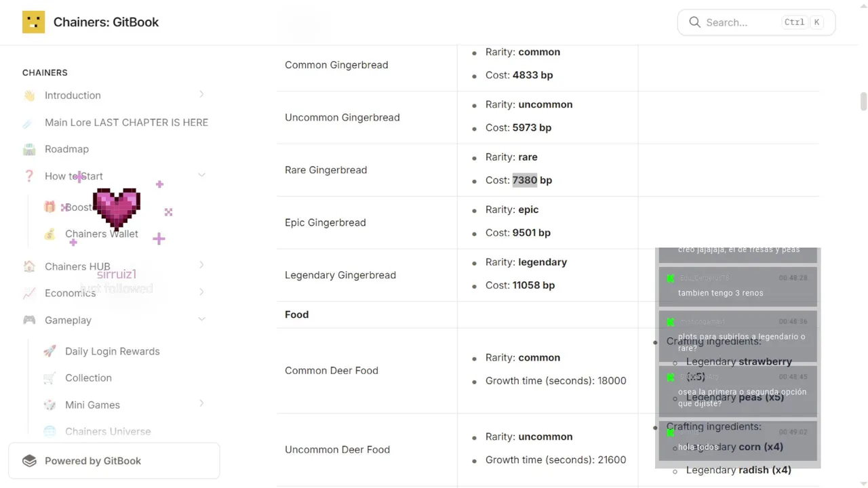Click the dice icon for Mini Games

[50, 405]
